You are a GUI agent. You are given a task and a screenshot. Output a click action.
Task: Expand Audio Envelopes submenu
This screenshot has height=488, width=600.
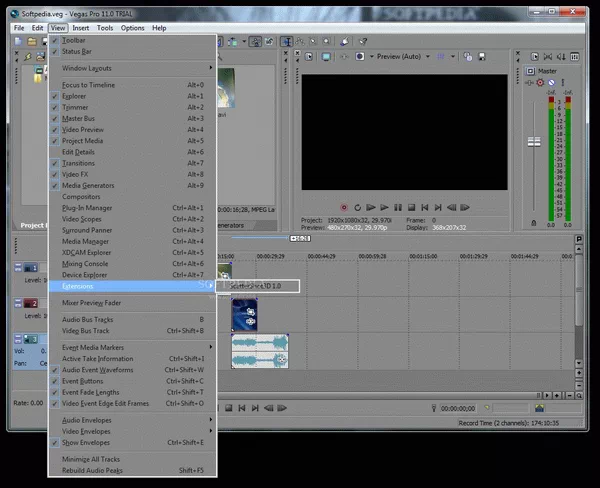coord(132,420)
